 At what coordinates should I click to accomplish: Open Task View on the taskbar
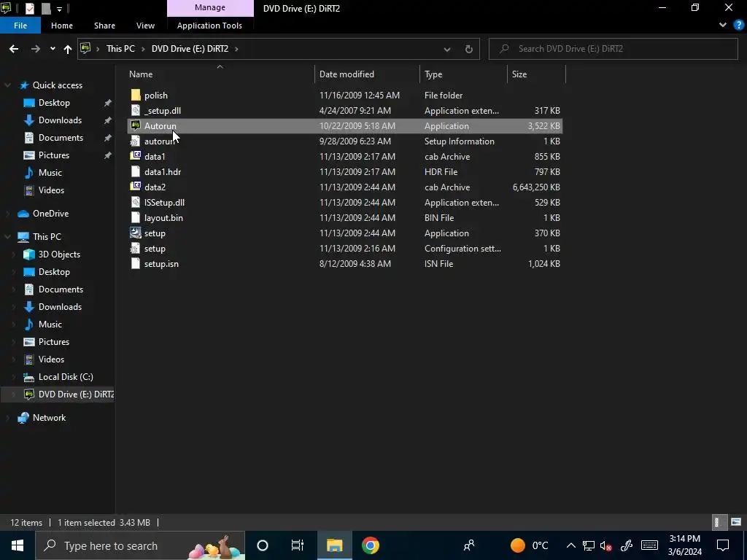coord(298,545)
